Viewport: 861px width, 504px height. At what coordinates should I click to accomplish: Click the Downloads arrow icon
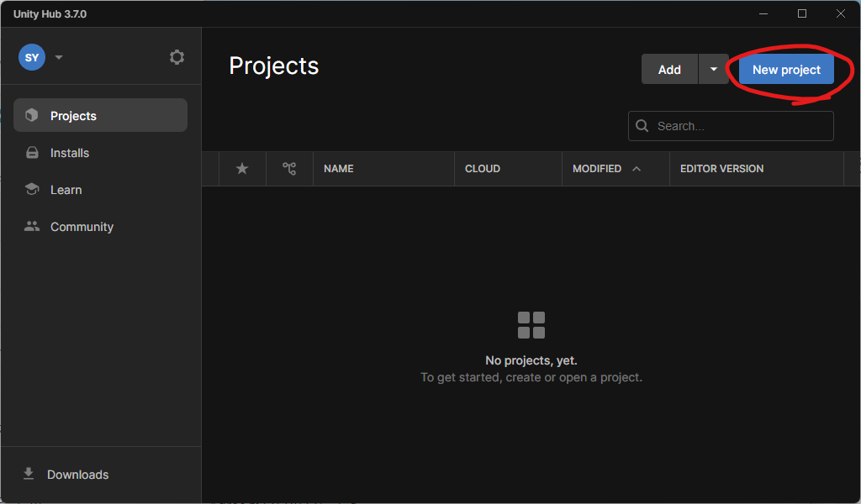(x=29, y=474)
